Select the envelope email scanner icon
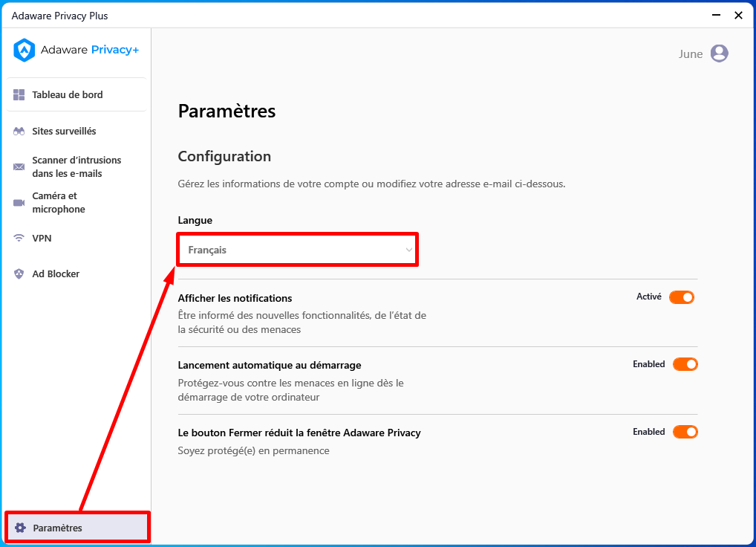Screen dimensions: 756x547 click(19, 167)
